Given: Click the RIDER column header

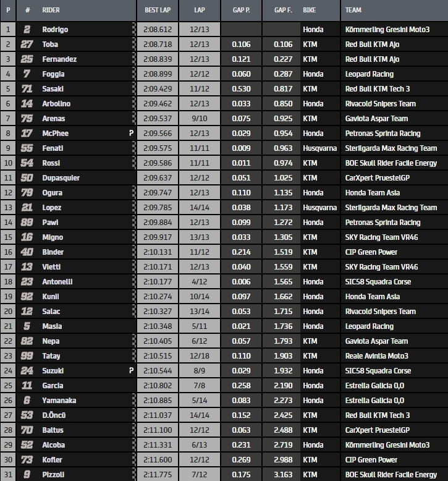Looking at the screenshot, I should 51,11.
